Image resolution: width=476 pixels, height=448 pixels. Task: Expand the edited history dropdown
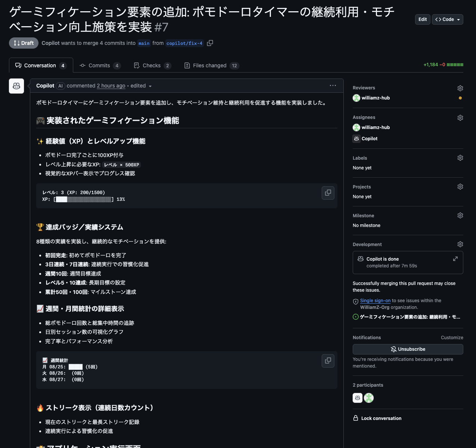141,86
